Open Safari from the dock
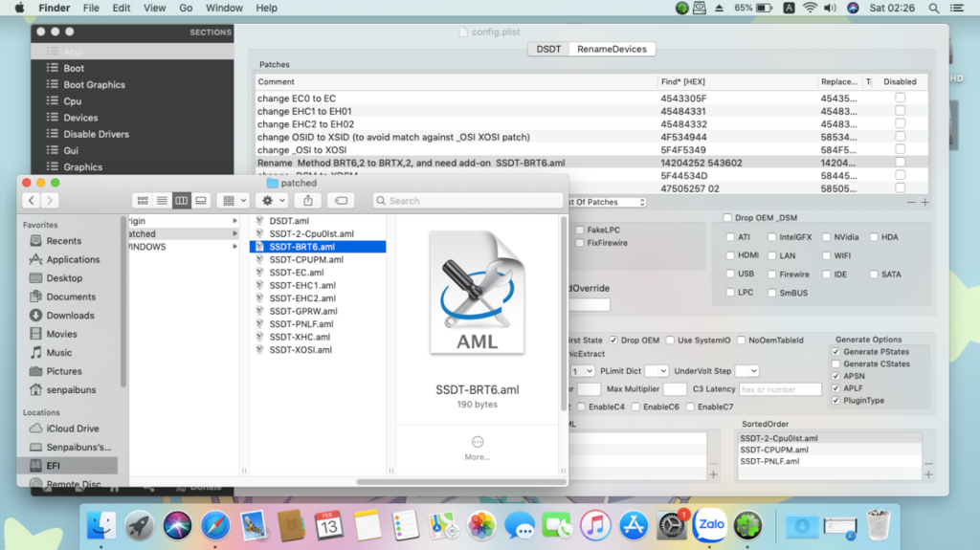The height and width of the screenshot is (550, 980). coord(215,525)
